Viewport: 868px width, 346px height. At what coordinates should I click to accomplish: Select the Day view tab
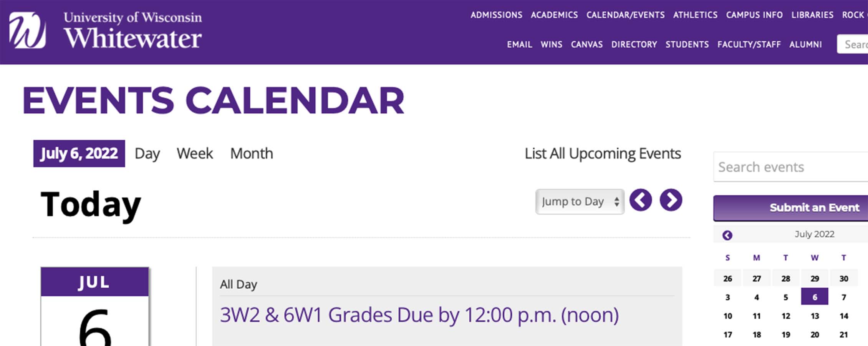pyautogui.click(x=147, y=154)
